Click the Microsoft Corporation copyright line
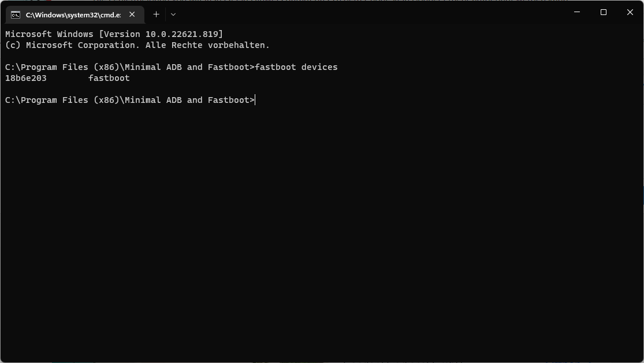The height and width of the screenshot is (363, 644). (x=137, y=45)
